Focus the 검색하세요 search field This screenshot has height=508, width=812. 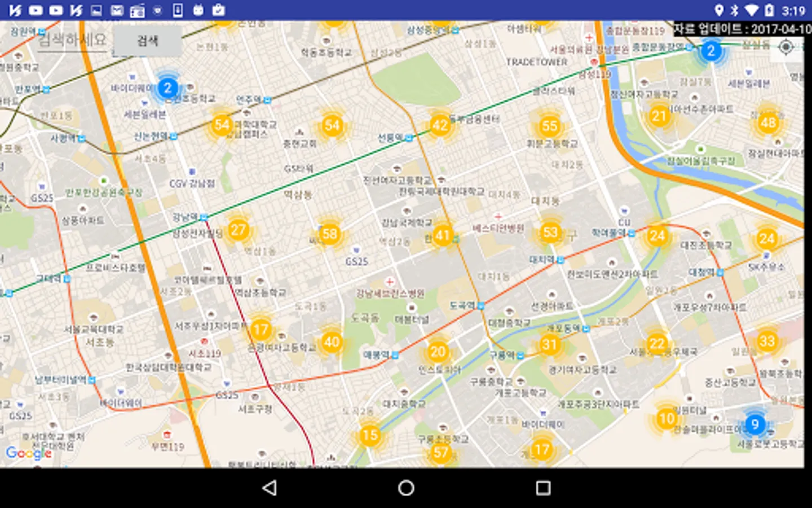click(x=72, y=40)
